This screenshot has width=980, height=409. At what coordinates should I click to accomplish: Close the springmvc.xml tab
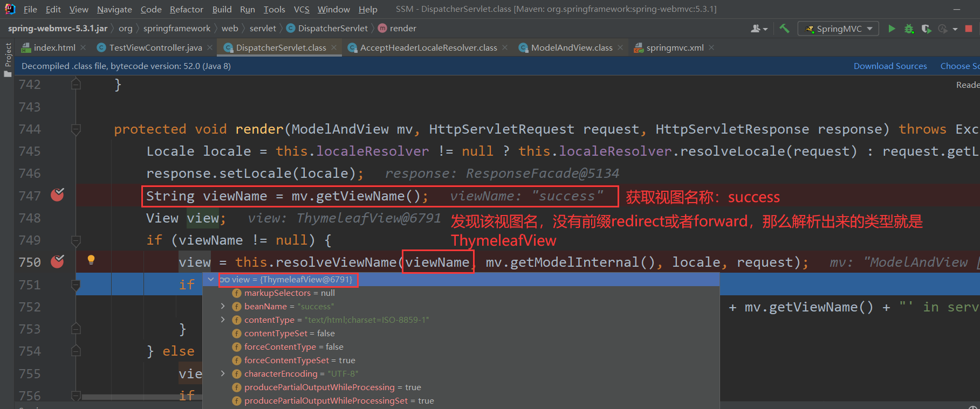tap(711, 47)
